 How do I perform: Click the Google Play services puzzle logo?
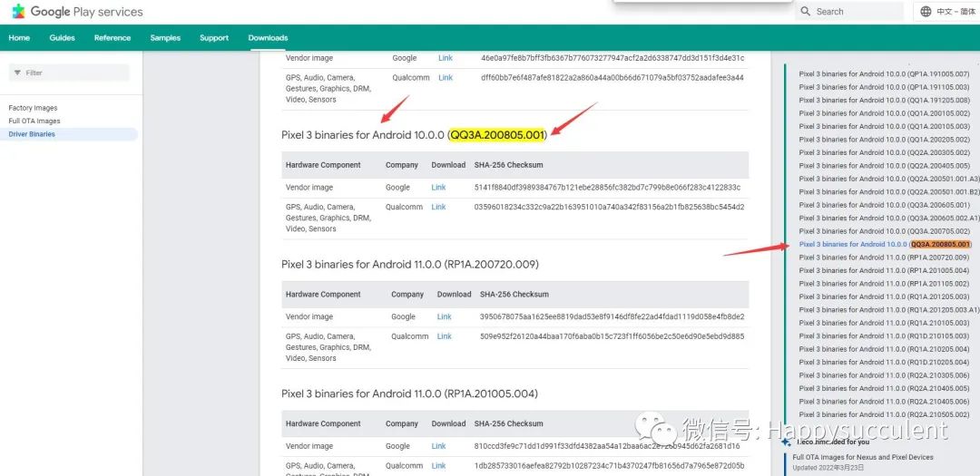[18, 12]
